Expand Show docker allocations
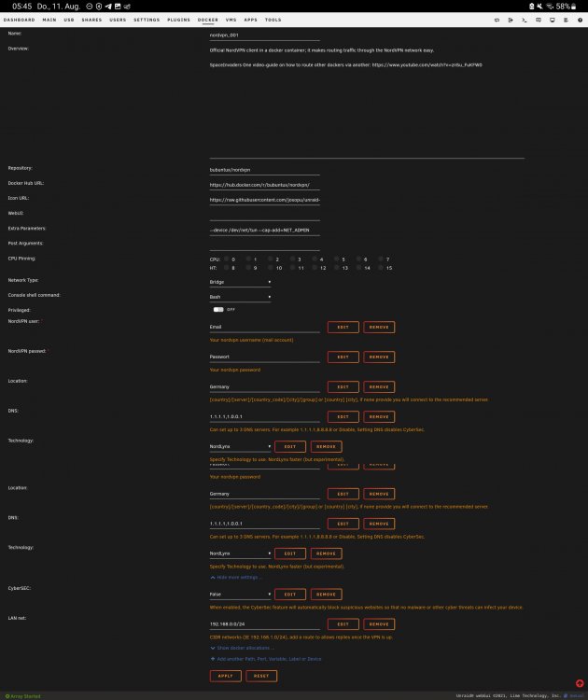The width and height of the screenshot is (588, 700). point(242,648)
